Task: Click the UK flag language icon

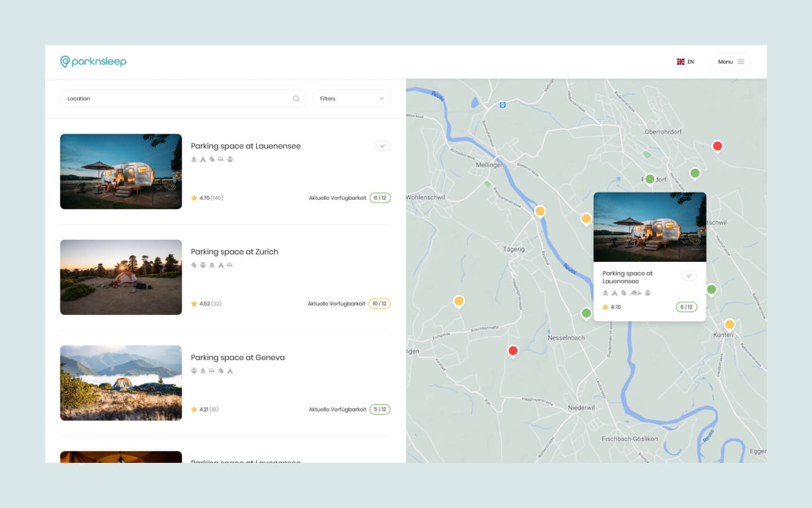Action: click(681, 62)
